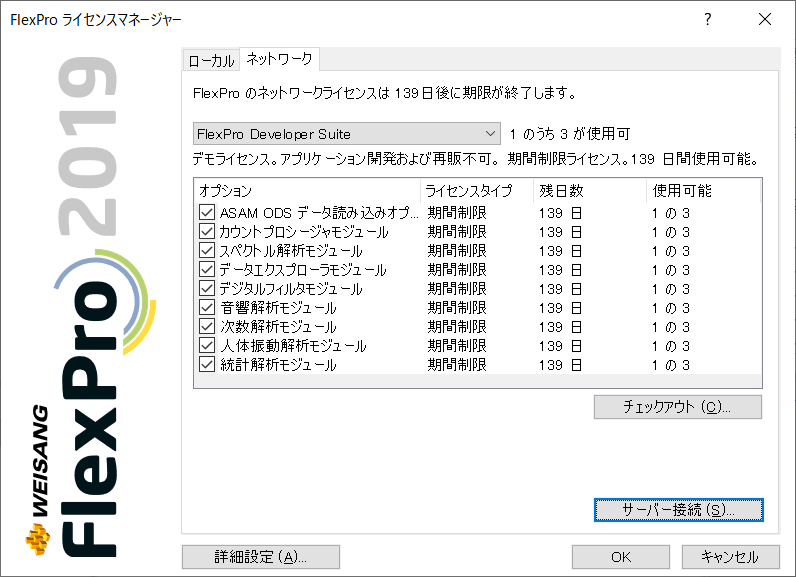Click 1 のうち 3 が使用可 text

[570, 134]
